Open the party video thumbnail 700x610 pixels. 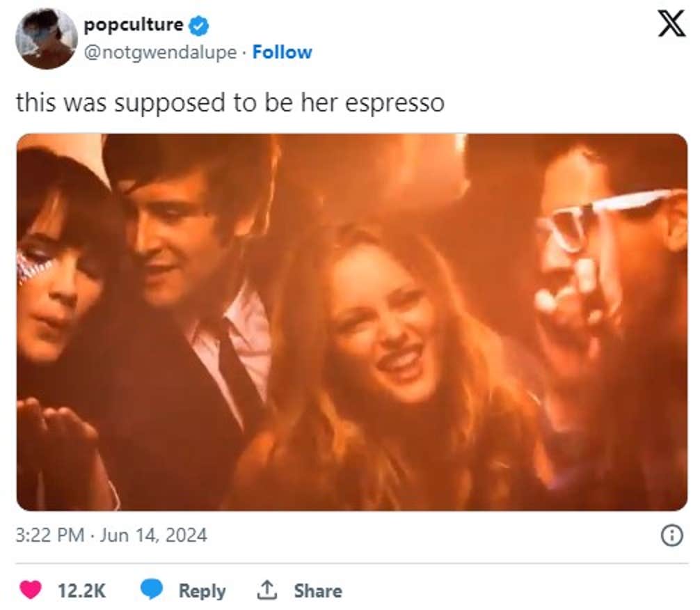click(350, 320)
